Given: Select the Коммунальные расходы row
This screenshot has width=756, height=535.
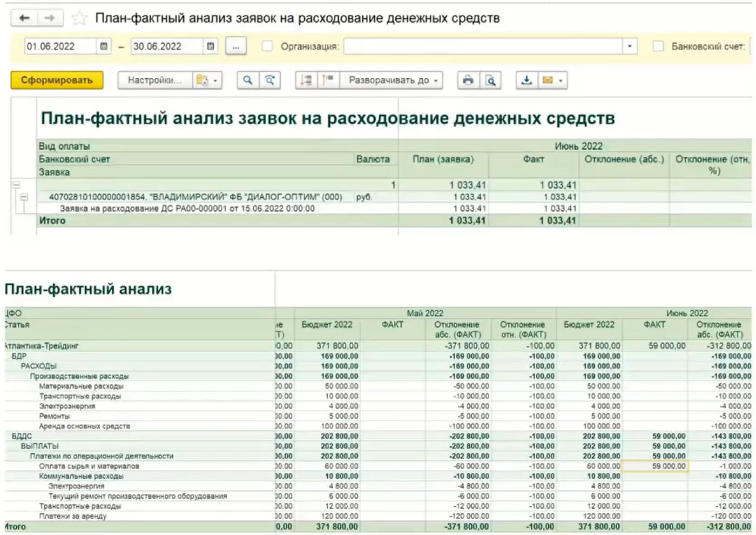Looking at the screenshot, I should (x=81, y=476).
